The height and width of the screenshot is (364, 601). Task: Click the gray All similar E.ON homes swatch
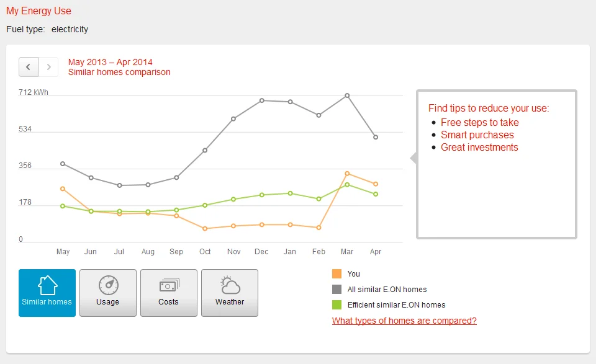tap(337, 290)
